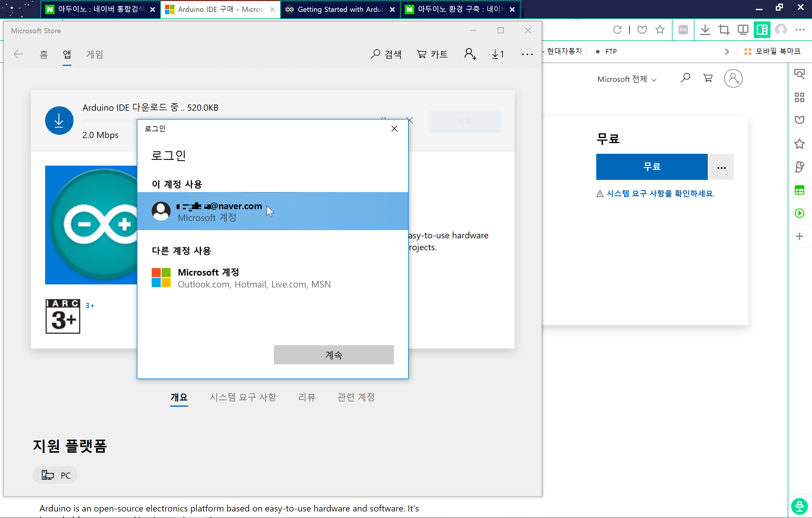Image resolution: width=812 pixels, height=518 pixels.
Task: Open cart icon on Microsoft webpage
Action: pos(708,78)
